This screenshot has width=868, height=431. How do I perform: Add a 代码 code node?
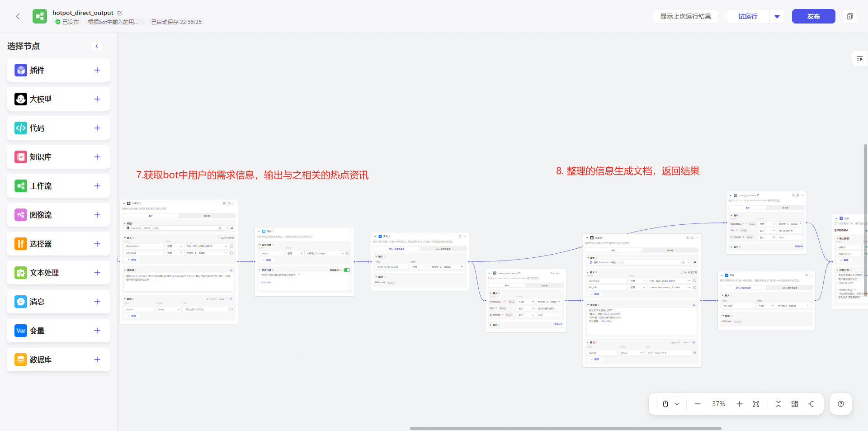point(97,128)
